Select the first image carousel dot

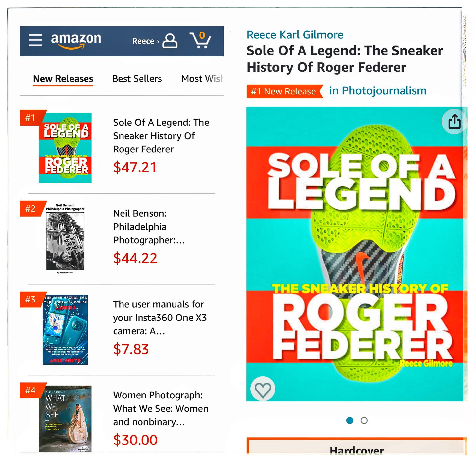point(350,420)
